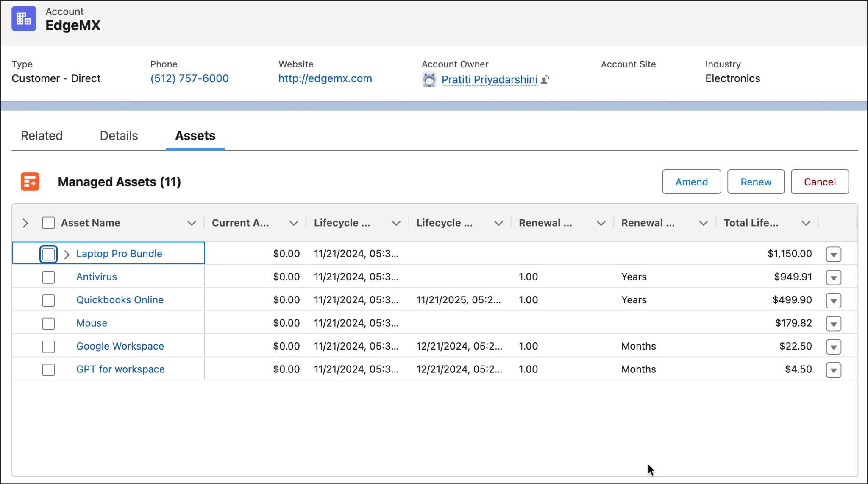This screenshot has height=484, width=868.
Task: Open the http://edgemx.com website link
Action: [325, 78]
